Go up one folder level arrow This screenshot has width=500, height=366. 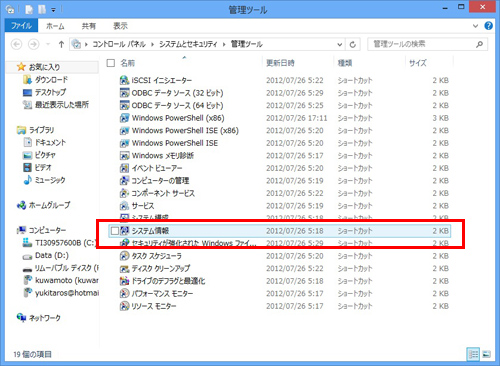pyautogui.click(x=61, y=44)
